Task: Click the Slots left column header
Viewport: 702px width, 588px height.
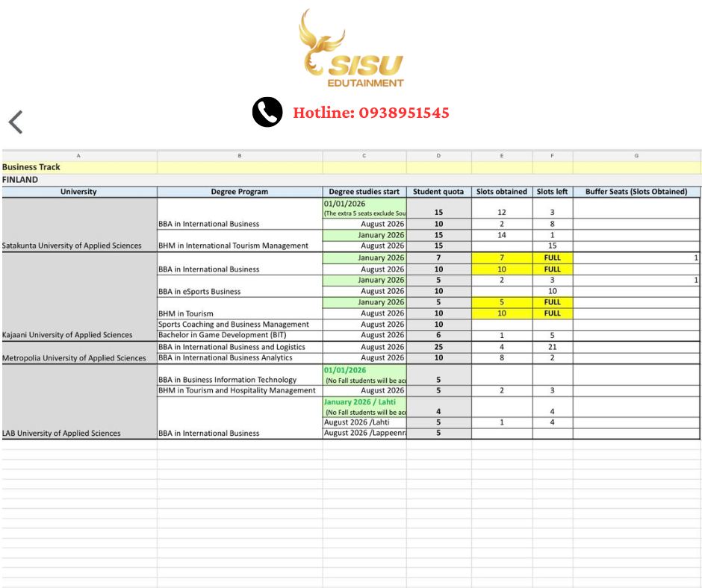Action: click(552, 192)
